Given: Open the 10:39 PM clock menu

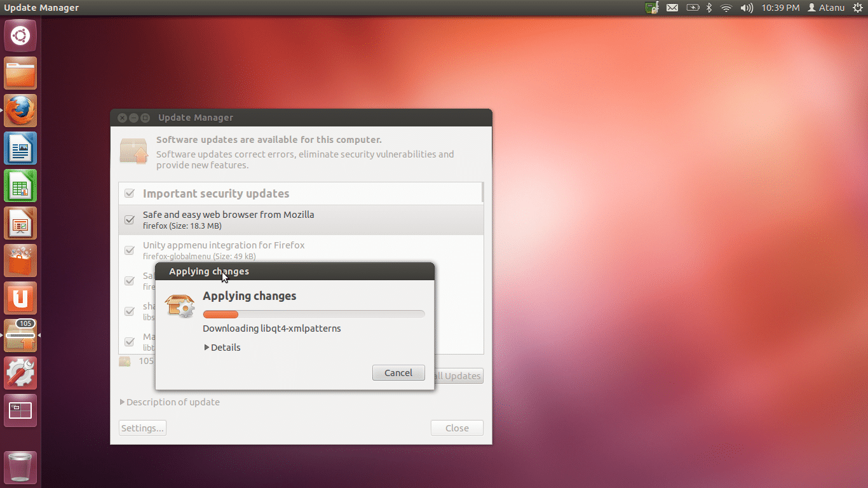Looking at the screenshot, I should (781, 8).
